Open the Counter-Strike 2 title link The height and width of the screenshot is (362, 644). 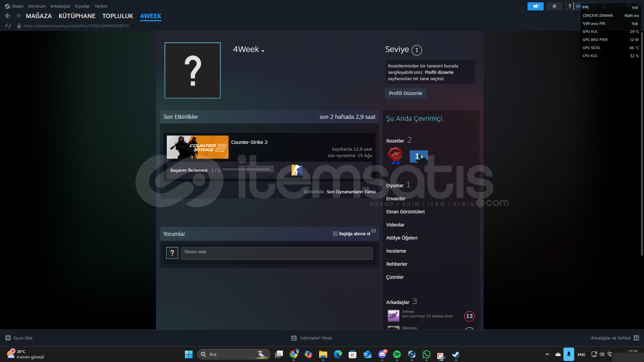(x=249, y=142)
